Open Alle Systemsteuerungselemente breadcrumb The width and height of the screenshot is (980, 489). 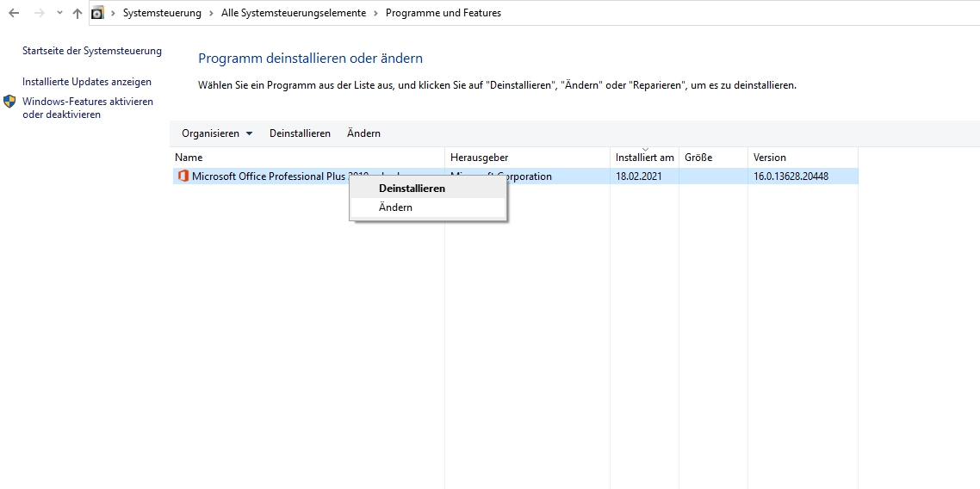coord(294,13)
